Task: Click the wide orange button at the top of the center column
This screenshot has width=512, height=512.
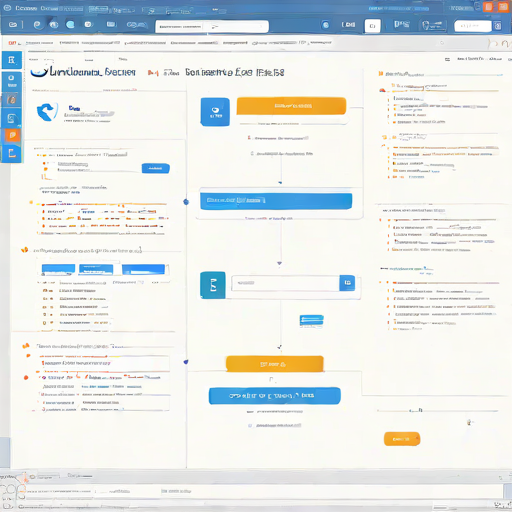Action: tap(291, 106)
